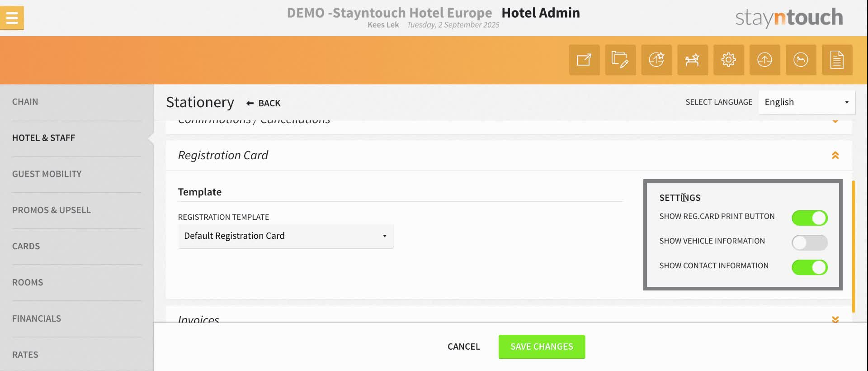Image resolution: width=868 pixels, height=371 pixels.
Task: Enable Show Vehicle Information
Action: click(810, 243)
